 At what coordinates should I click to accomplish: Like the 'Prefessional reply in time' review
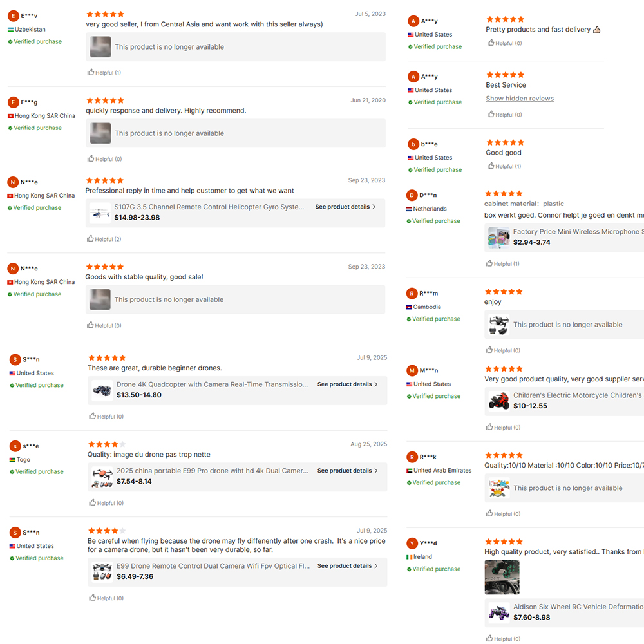[104, 239]
